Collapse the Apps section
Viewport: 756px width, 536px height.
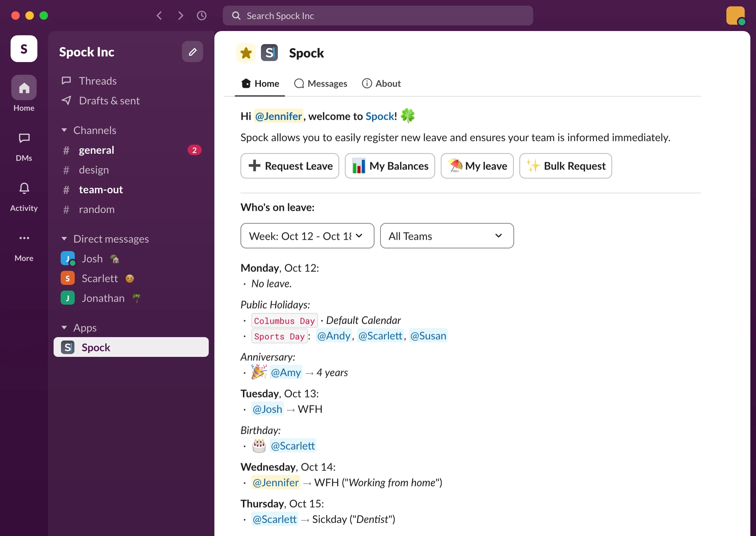(64, 328)
